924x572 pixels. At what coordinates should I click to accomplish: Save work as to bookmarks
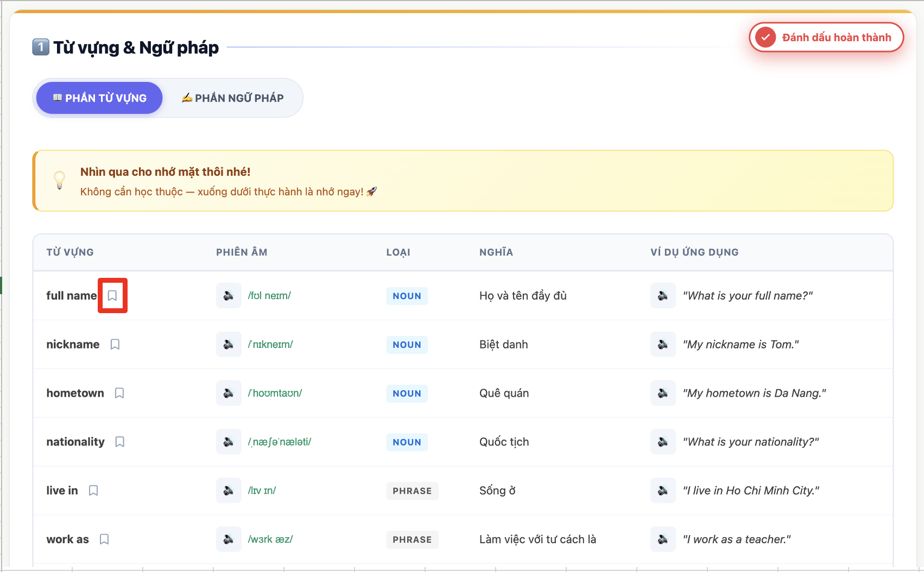(104, 539)
